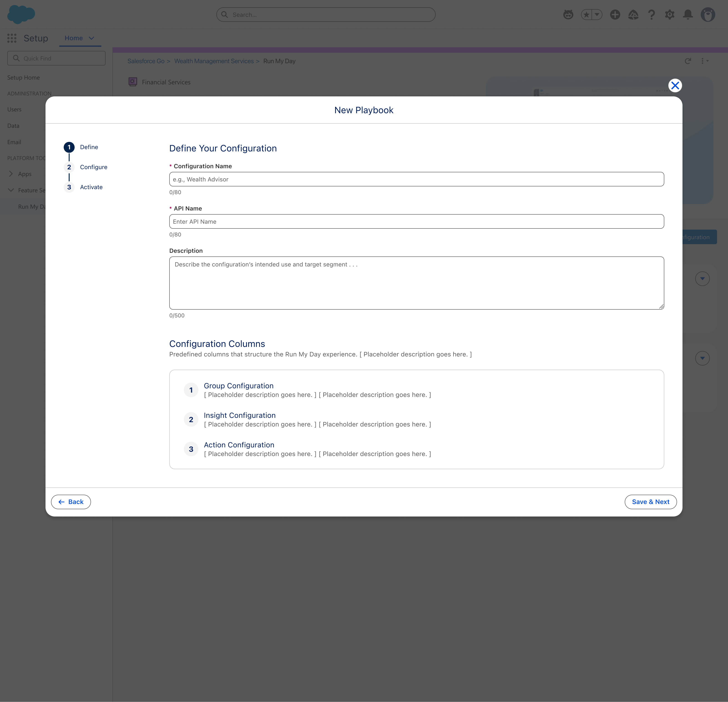Open the Trailhead mountain icon
728x702 pixels.
coord(633,15)
